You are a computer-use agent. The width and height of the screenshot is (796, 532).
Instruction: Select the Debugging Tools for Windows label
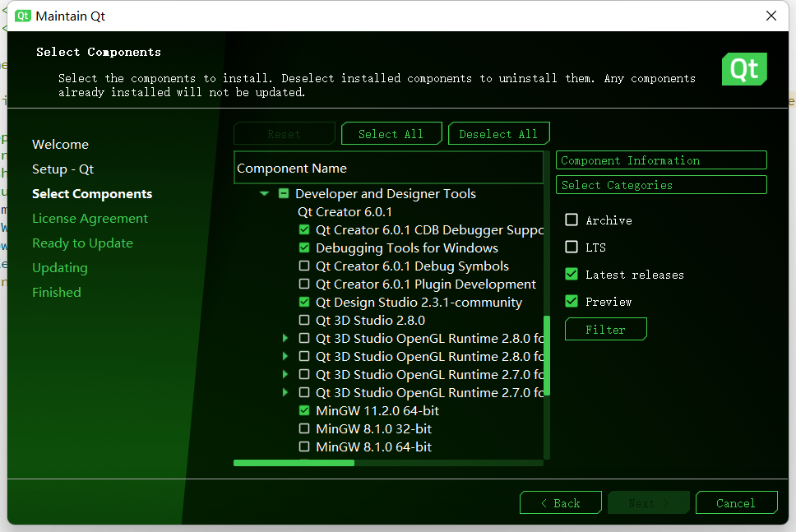406,247
